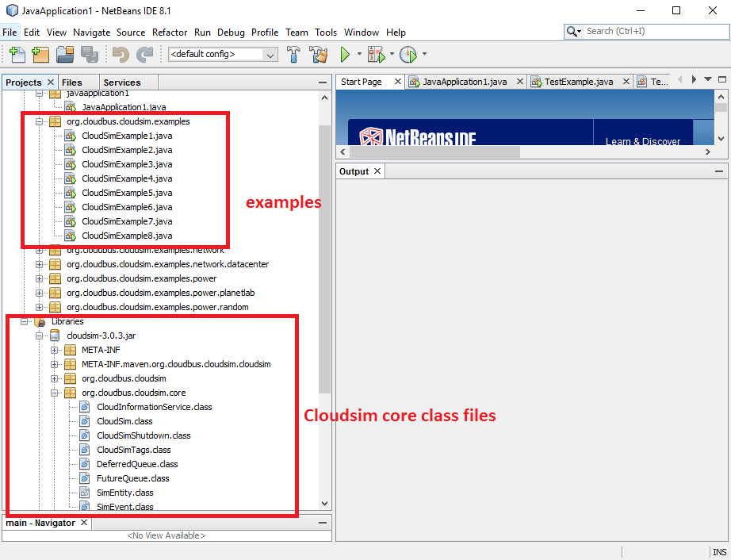This screenshot has width=731, height=560.
Task: Collapse the org.cloudbus.cloudsim.examples package
Action: click(x=39, y=121)
